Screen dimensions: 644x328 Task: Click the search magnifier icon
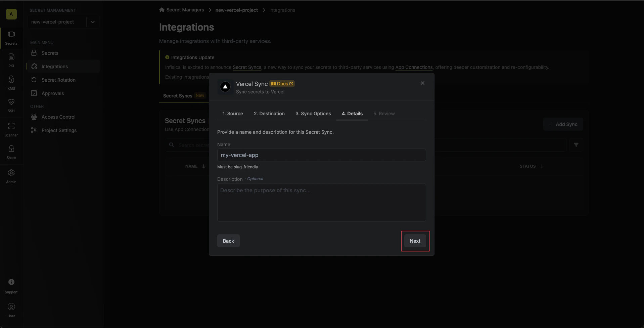pyautogui.click(x=172, y=145)
